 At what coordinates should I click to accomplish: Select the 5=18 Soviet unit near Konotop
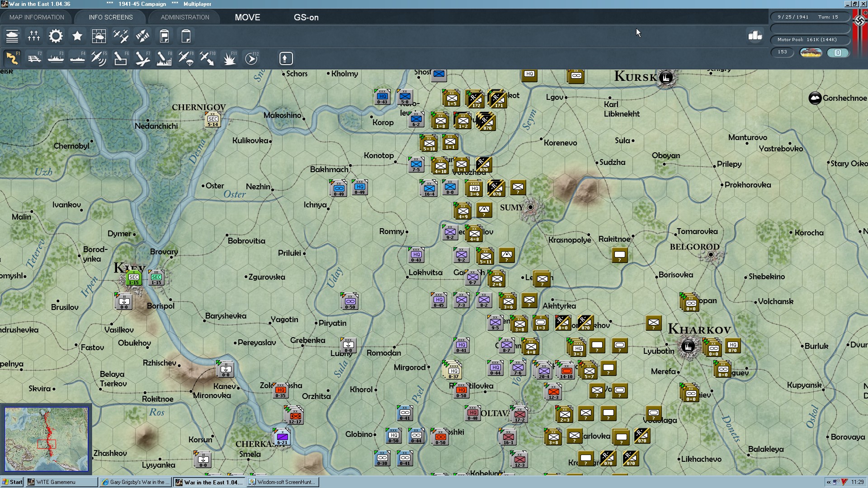[x=429, y=143]
